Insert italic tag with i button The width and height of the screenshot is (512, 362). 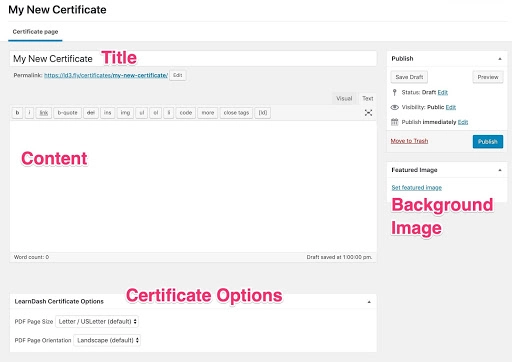[29, 113]
